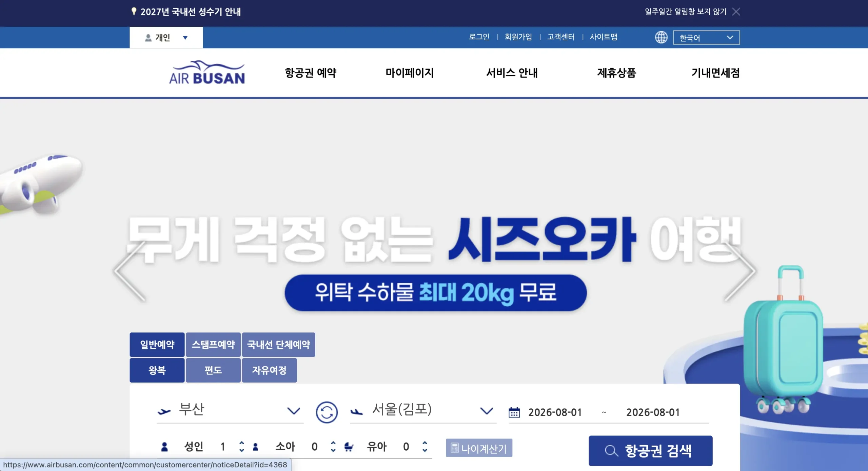
Task: Click the 항공권 검색 search button
Action: [x=650, y=451]
